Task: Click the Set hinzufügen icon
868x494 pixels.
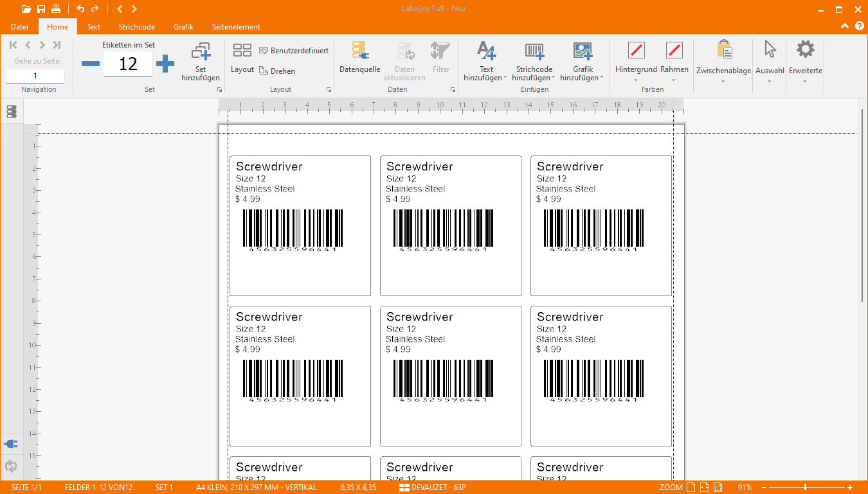Action: pos(201,51)
